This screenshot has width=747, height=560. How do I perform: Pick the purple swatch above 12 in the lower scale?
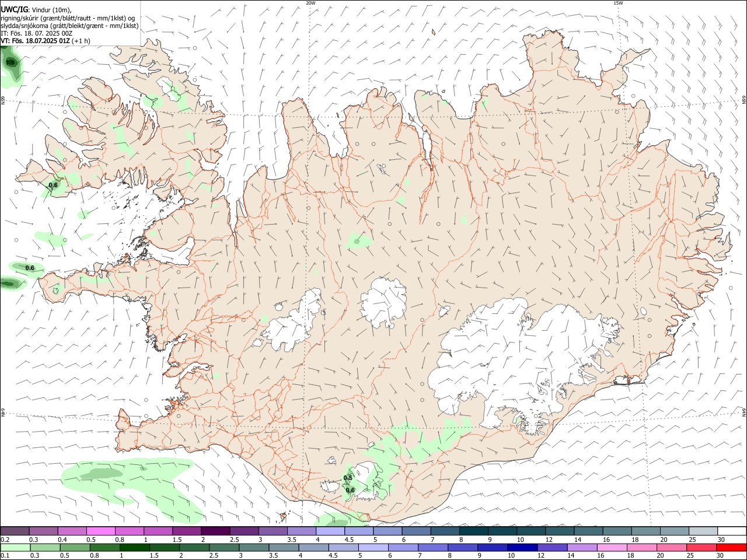tap(551, 548)
